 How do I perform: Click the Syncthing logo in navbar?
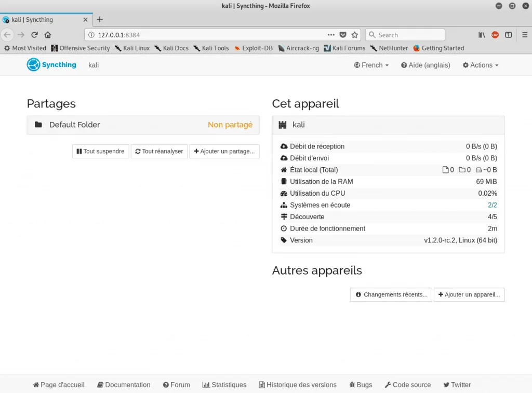51,65
